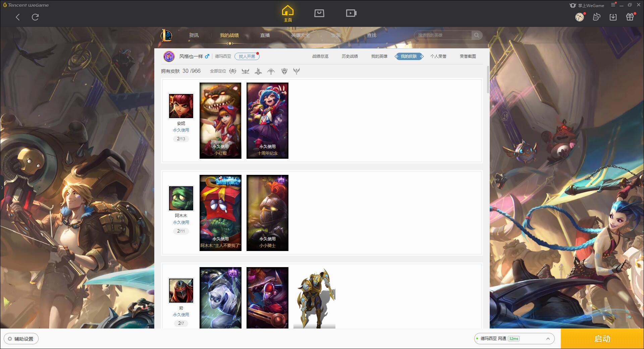Click the refresh page icon
Viewport: 644px width, 349px height.
[35, 17]
